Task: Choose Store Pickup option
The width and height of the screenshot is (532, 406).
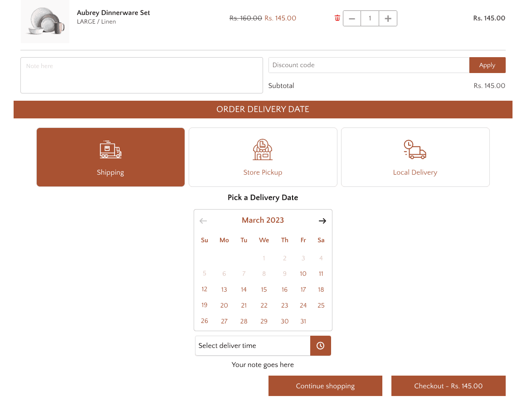Action: click(x=263, y=157)
